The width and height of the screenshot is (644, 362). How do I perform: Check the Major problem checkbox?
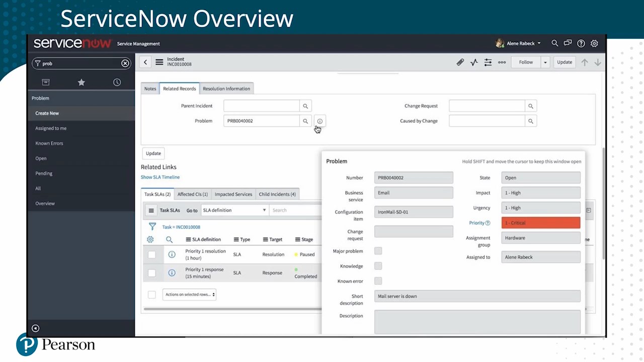tap(378, 251)
